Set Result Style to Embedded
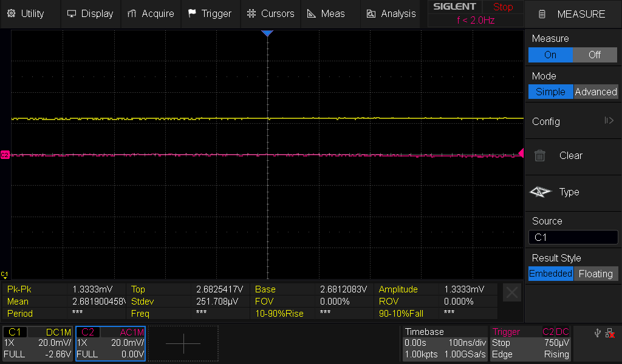Screen dimensions: 622x364 pyautogui.click(x=550, y=274)
